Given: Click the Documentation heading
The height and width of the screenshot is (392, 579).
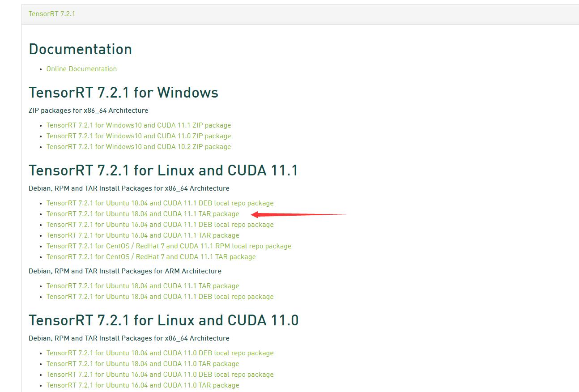Looking at the screenshot, I should click(81, 49).
